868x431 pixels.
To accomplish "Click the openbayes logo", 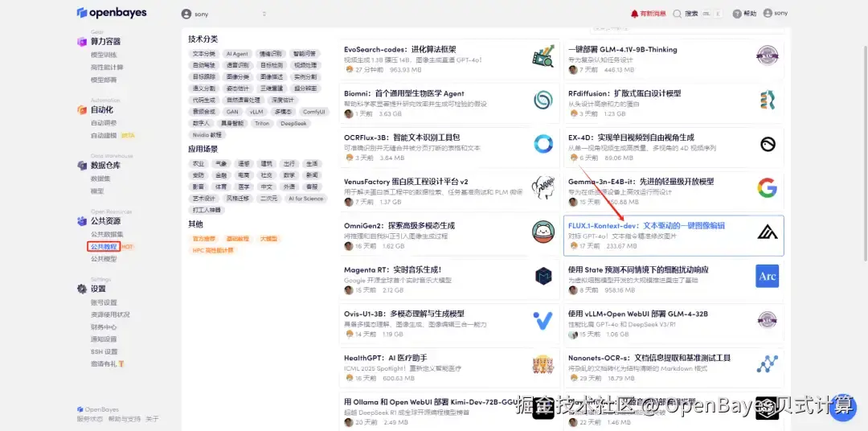I will (x=111, y=13).
